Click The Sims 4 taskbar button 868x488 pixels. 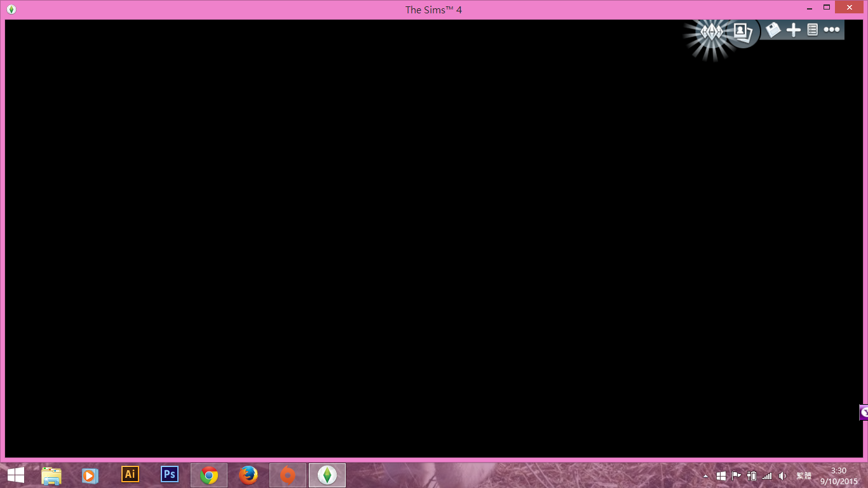pyautogui.click(x=327, y=475)
